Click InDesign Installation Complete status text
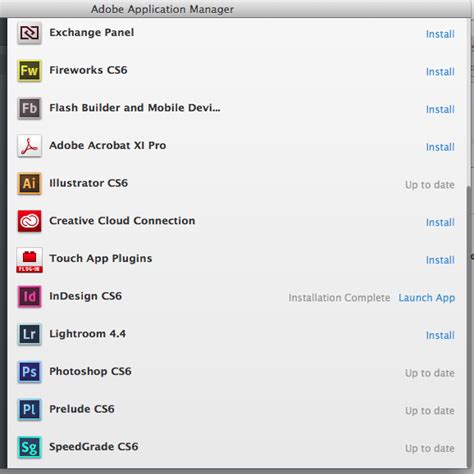The height and width of the screenshot is (474, 474). [339, 298]
